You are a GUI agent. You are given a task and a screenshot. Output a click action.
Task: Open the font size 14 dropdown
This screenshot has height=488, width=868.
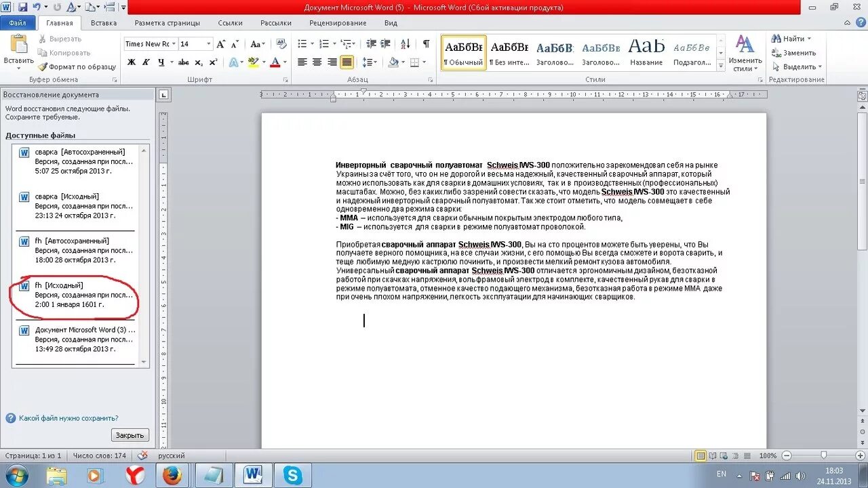(208, 44)
